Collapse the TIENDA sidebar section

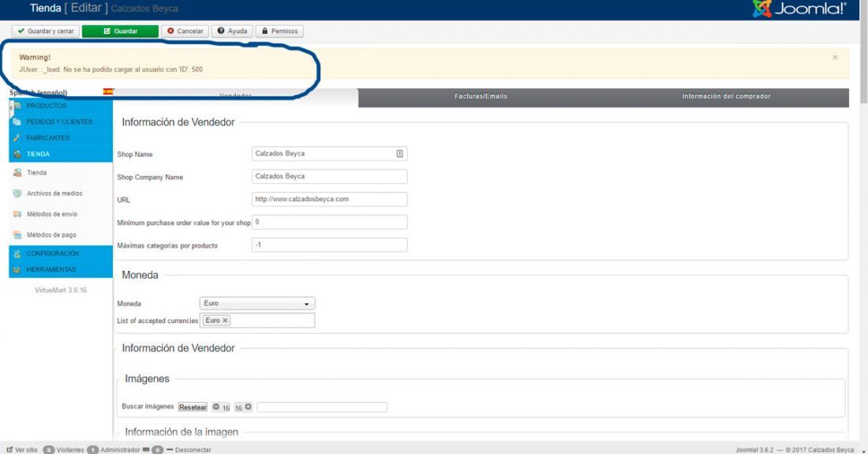click(61, 154)
